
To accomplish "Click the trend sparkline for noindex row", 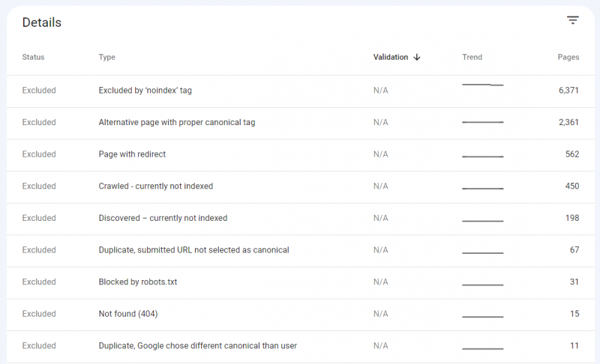I will pyautogui.click(x=482, y=85).
